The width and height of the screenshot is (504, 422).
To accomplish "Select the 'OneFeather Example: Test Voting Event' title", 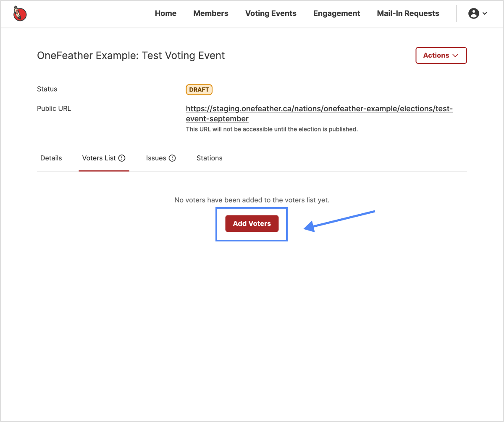I will tap(131, 55).
